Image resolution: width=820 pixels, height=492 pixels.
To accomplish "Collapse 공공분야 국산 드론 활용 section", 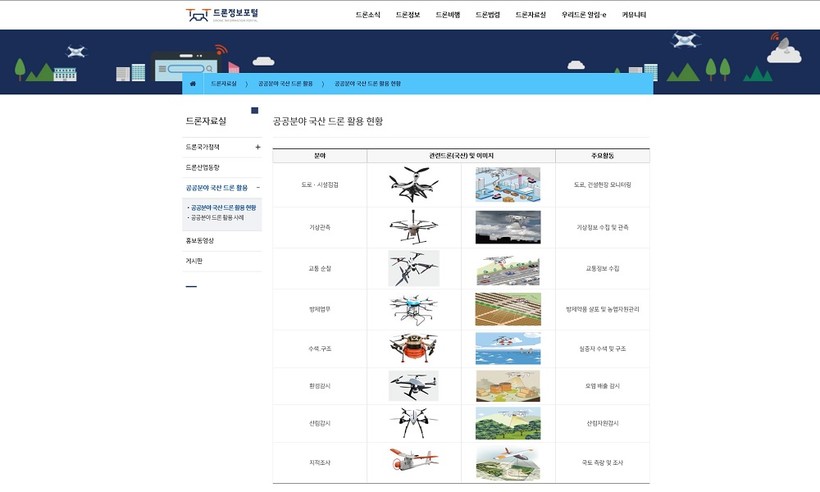I will click(257, 187).
